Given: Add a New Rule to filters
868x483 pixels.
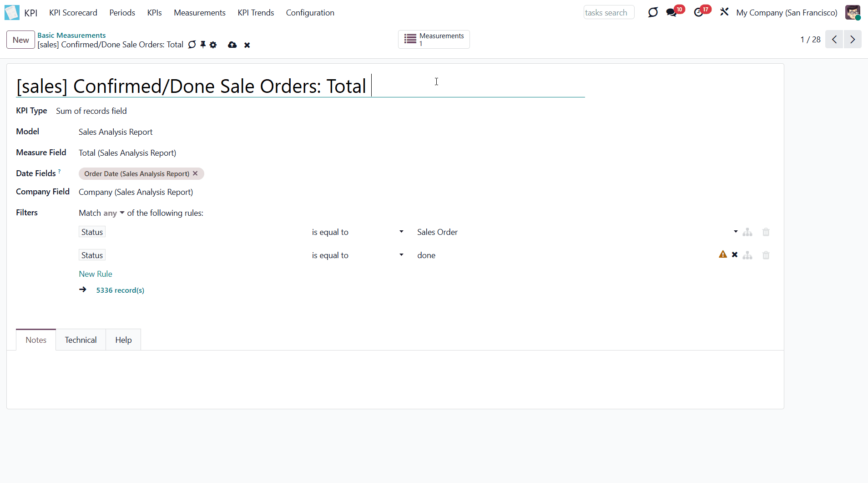Looking at the screenshot, I should pyautogui.click(x=96, y=274).
